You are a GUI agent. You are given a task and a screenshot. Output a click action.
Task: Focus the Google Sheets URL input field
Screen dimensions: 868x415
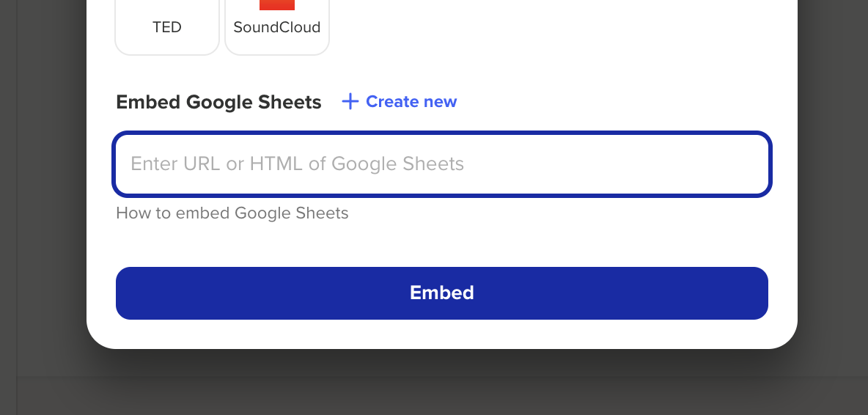tap(442, 164)
